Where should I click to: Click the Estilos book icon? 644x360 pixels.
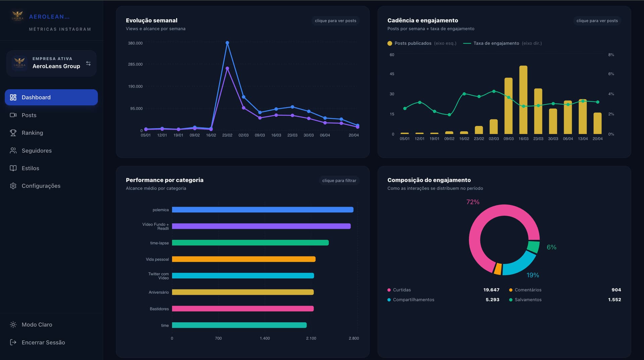[x=13, y=168]
